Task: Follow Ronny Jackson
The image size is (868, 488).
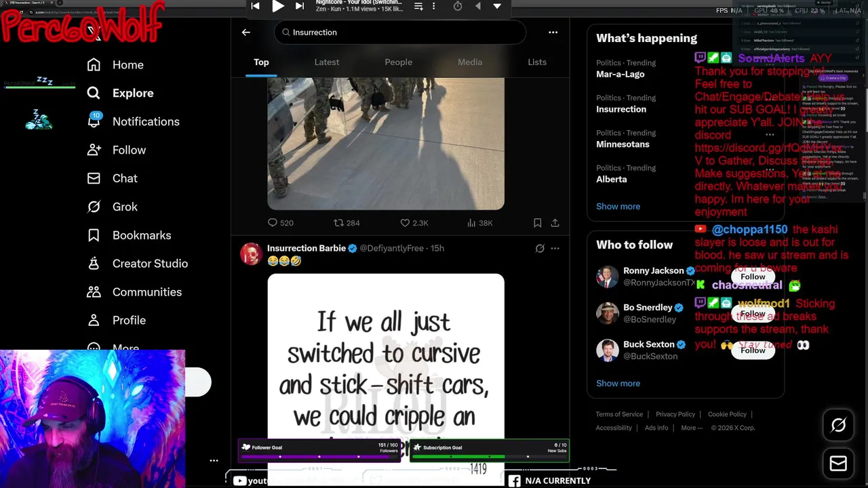Action: tap(753, 277)
